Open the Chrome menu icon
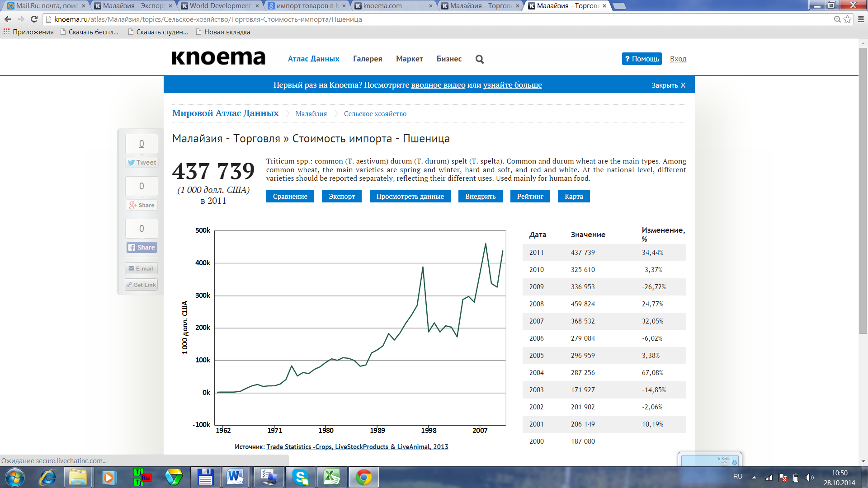 point(861,19)
